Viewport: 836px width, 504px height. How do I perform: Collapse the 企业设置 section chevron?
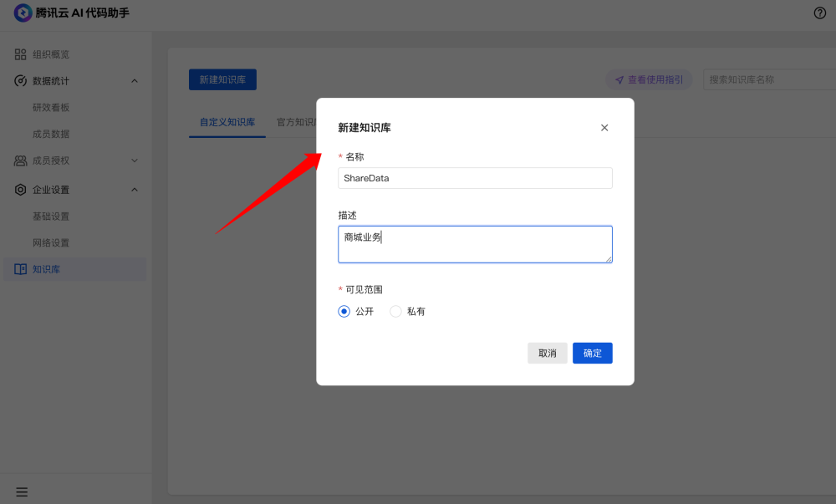[135, 189]
